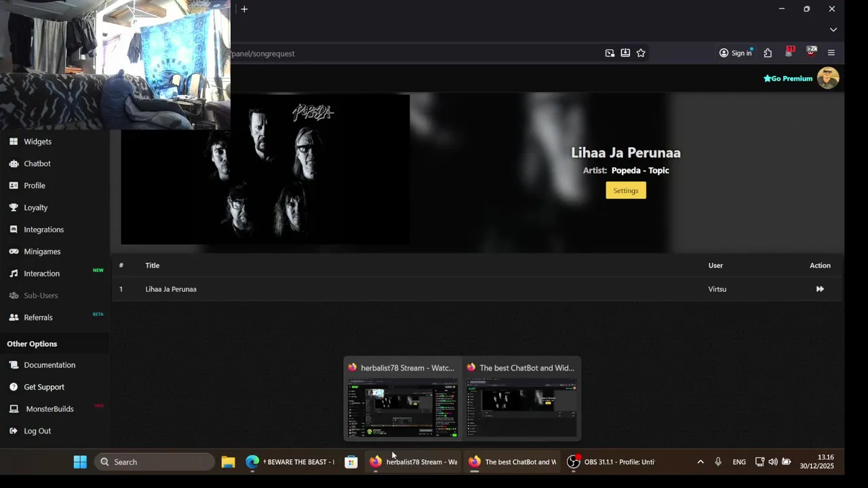Click the Widgets grid icon
The width and height of the screenshot is (868, 488).
click(14, 142)
